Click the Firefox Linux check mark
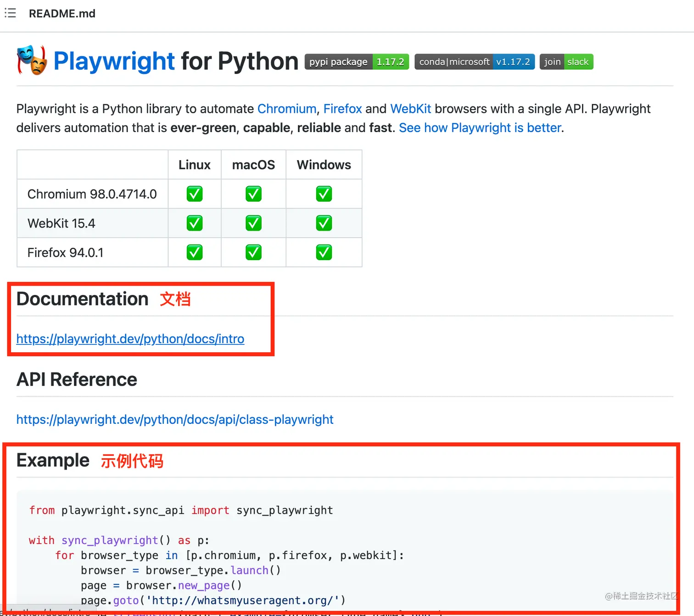The image size is (694, 616). [195, 252]
